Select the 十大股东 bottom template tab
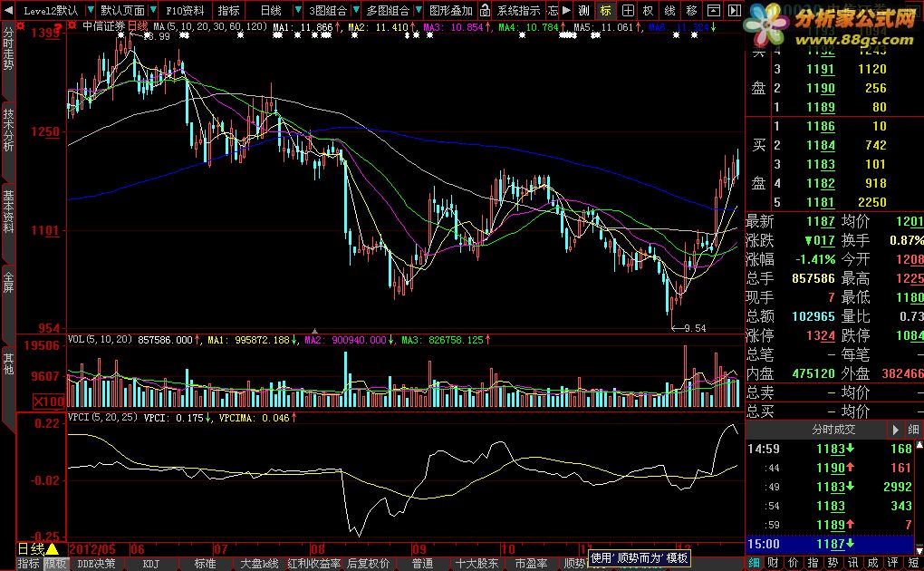The image size is (924, 571). [476, 564]
